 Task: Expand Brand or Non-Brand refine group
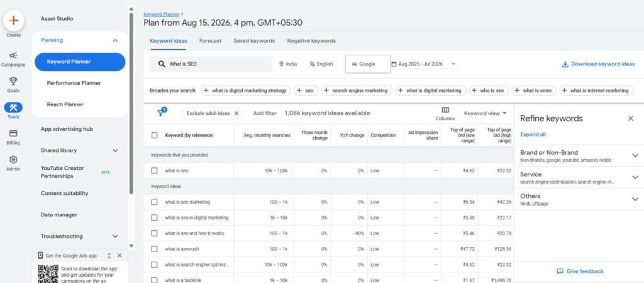[635, 155]
